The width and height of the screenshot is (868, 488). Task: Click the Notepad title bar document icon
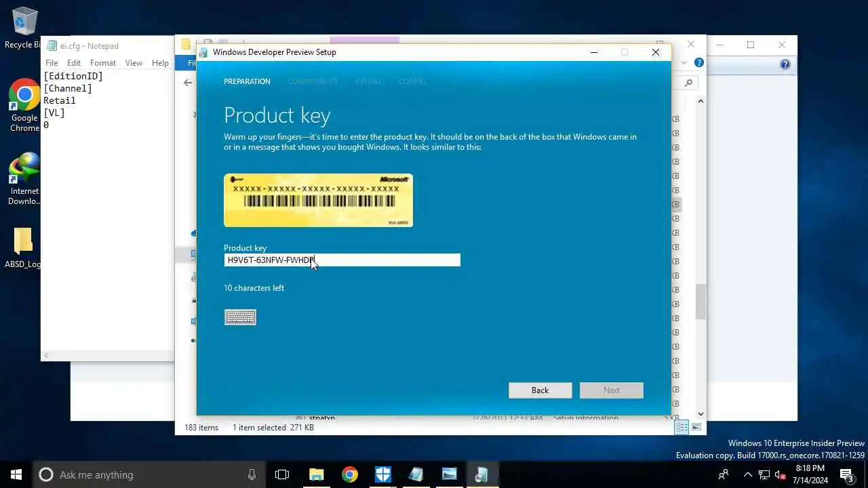point(52,46)
